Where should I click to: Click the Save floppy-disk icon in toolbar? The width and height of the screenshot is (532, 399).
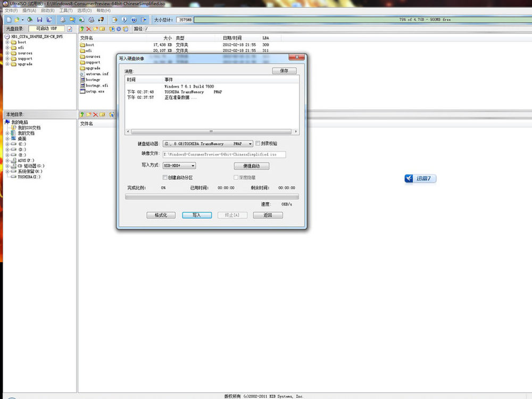[x=39, y=20]
